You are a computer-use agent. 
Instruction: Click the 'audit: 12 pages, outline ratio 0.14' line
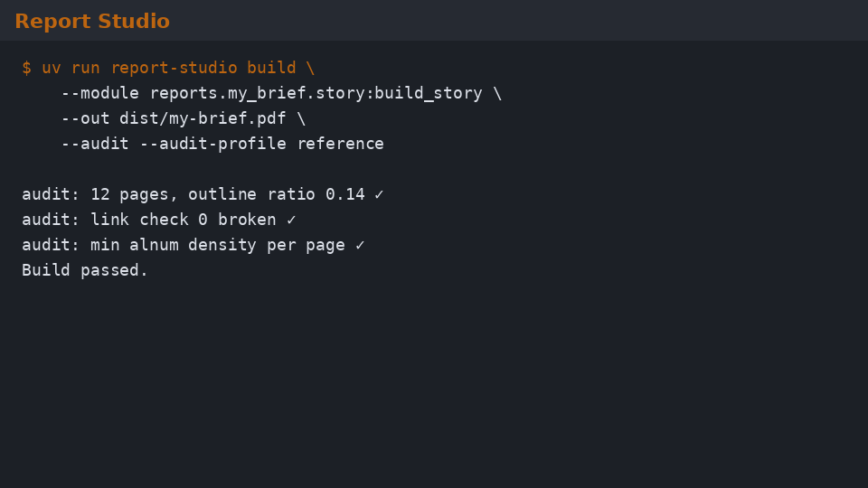(x=203, y=194)
